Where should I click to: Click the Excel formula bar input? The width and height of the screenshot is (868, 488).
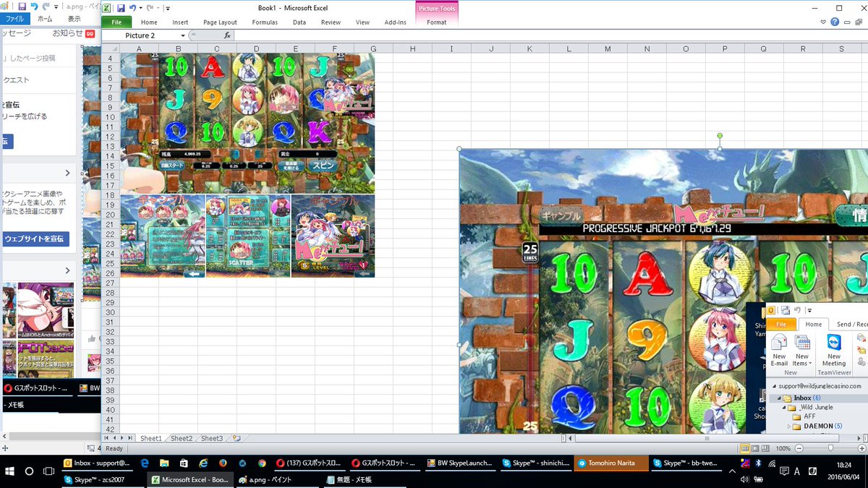coord(550,35)
